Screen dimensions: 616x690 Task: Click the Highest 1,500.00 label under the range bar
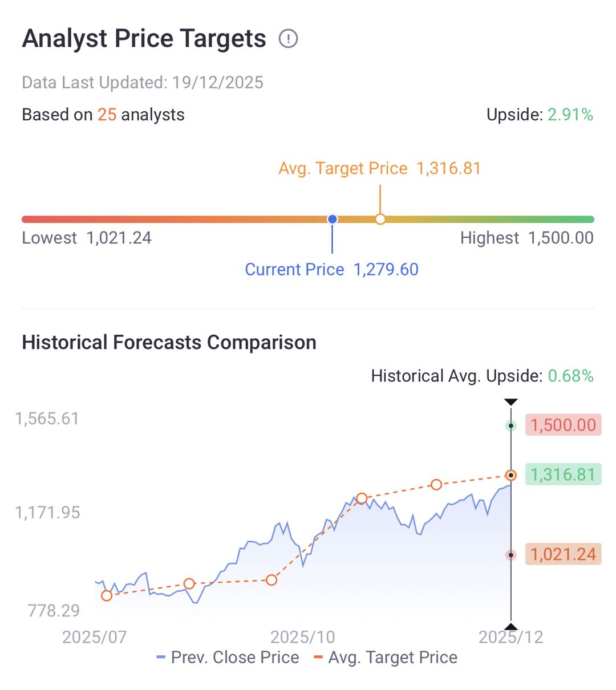(x=526, y=238)
